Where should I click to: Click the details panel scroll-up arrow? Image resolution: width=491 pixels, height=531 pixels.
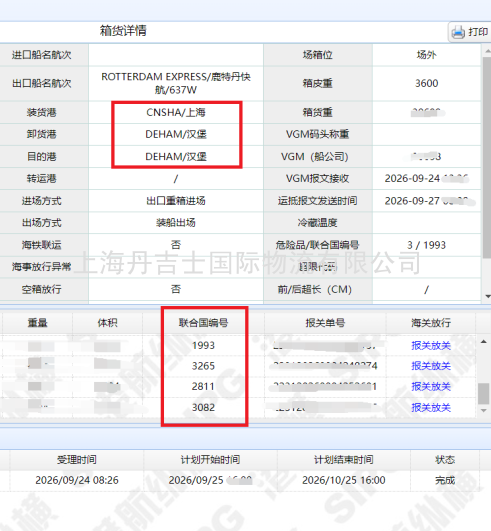[488, 51]
